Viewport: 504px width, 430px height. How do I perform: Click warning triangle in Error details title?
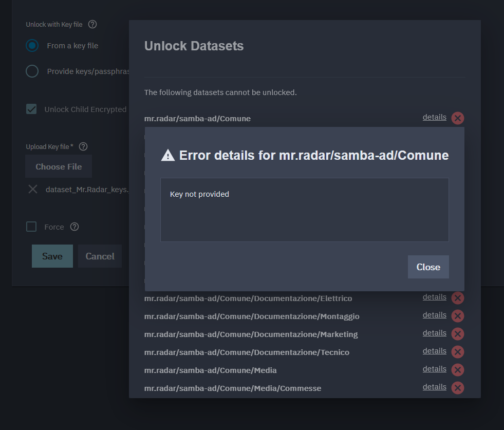(168, 155)
